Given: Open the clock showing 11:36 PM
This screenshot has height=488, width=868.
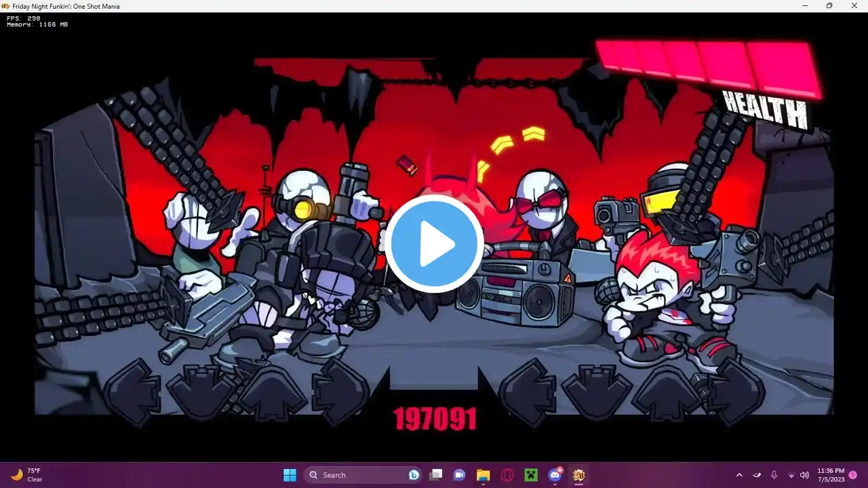Looking at the screenshot, I should tap(831, 475).
